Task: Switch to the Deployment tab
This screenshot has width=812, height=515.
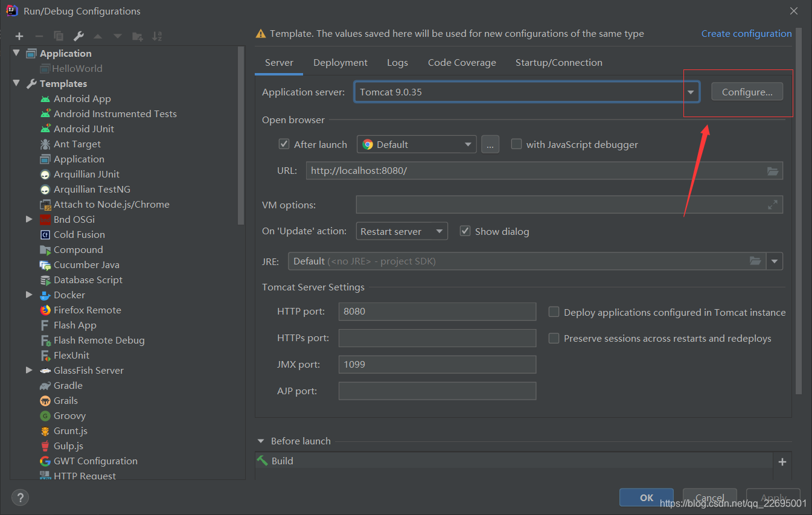Action: (340, 63)
